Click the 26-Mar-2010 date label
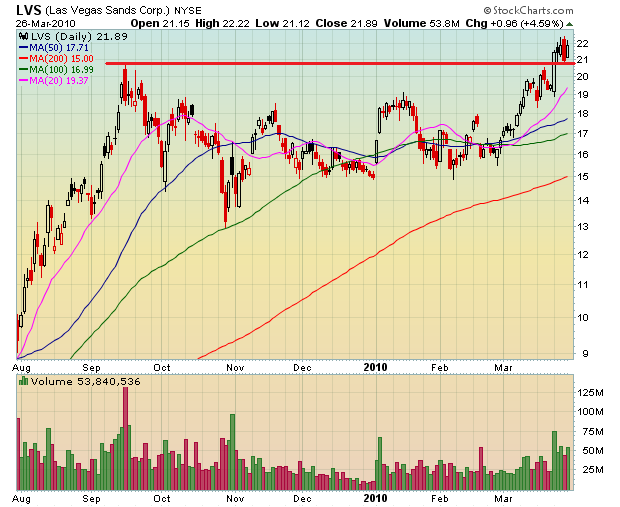Viewport: 620px width, 507px height. click(x=45, y=24)
